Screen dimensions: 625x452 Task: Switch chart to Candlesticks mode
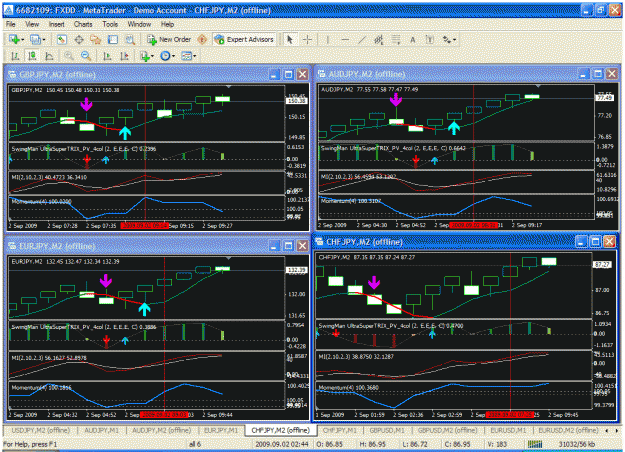32,56
